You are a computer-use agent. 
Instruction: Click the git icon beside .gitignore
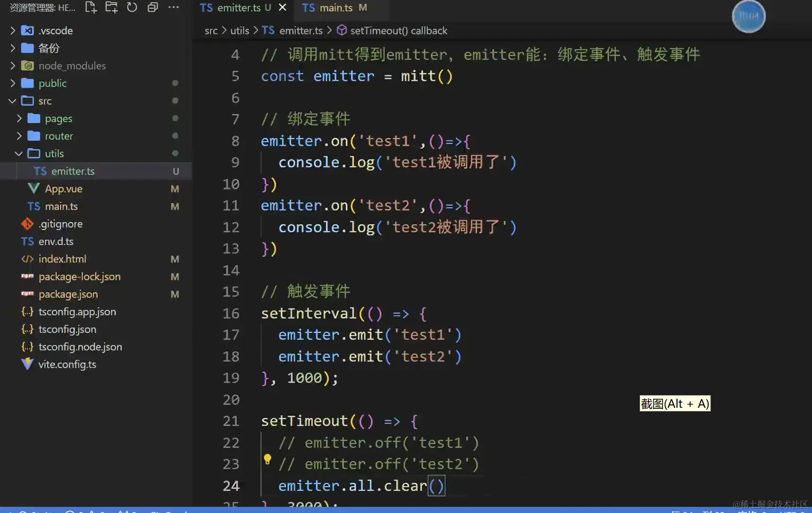27,224
